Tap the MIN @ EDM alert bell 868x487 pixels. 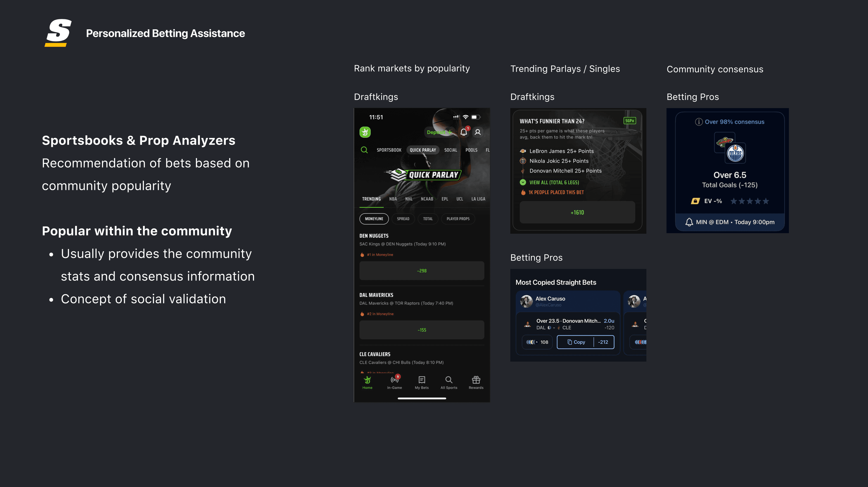point(689,222)
